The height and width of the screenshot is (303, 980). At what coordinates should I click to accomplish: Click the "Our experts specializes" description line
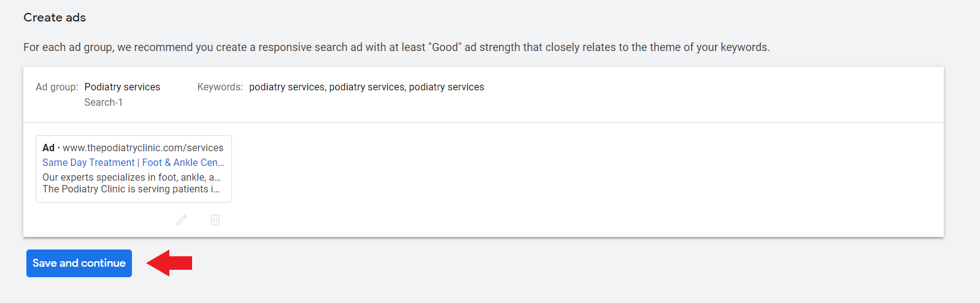[x=131, y=177]
